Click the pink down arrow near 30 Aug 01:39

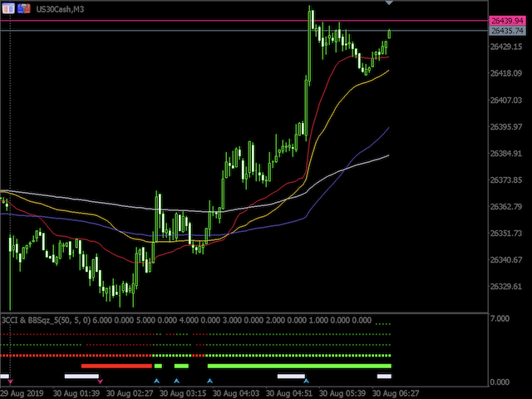pyautogui.click(x=101, y=381)
